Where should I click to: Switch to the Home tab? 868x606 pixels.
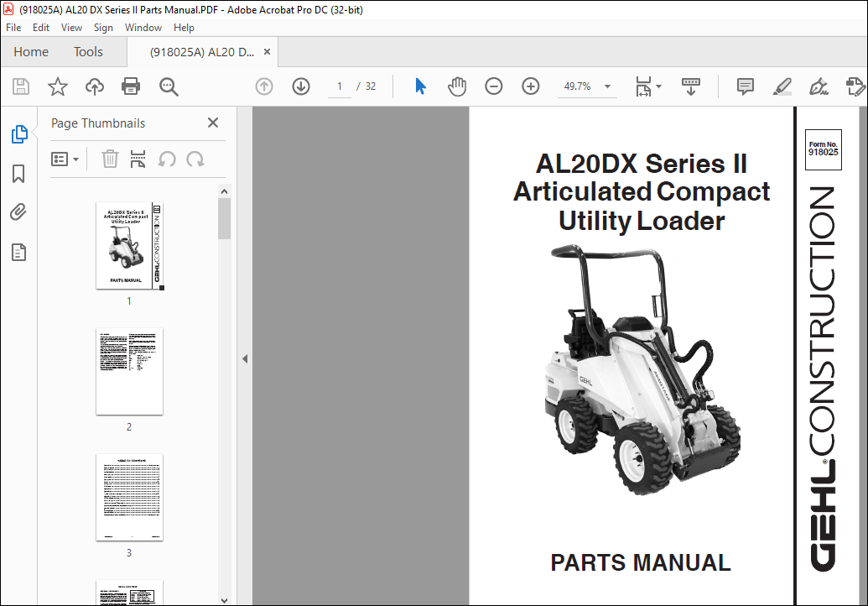(x=31, y=52)
